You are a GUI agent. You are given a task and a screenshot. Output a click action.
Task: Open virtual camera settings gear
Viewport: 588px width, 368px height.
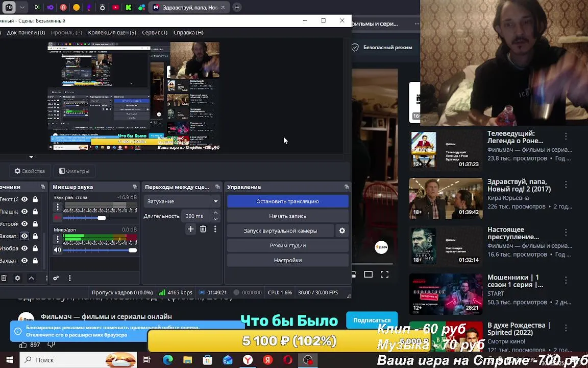point(342,231)
